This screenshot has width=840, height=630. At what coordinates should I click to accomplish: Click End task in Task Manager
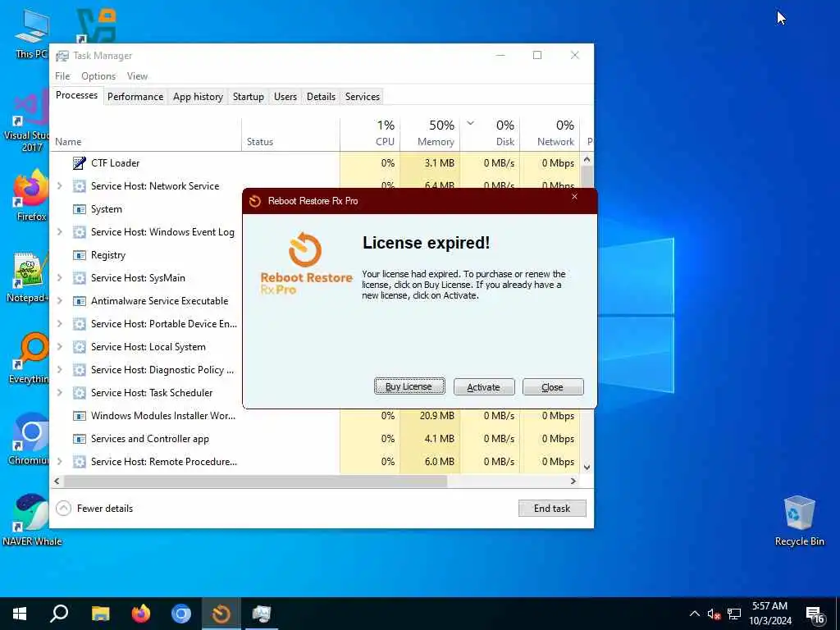click(x=552, y=508)
